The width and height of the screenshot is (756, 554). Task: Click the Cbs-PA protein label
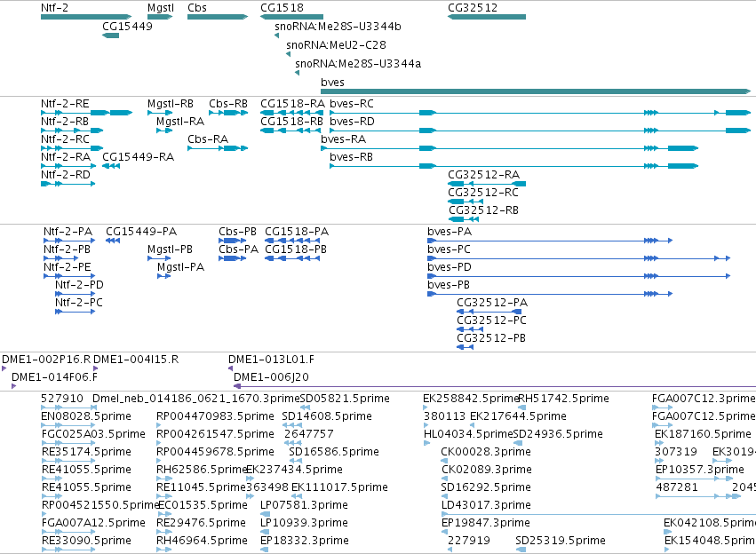[x=239, y=249]
